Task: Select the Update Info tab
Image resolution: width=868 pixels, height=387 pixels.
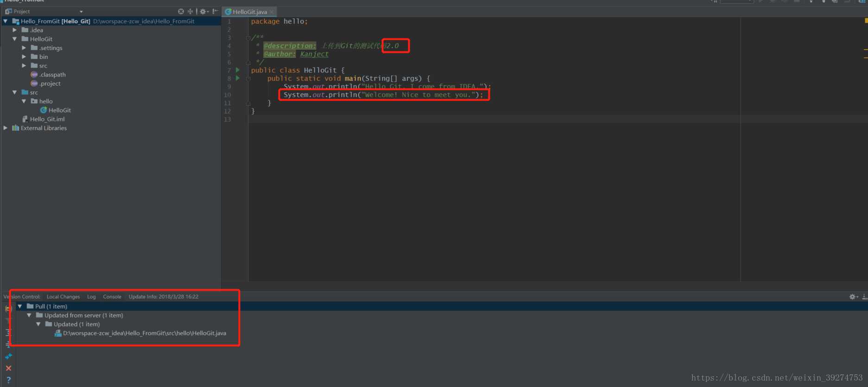Action: (164, 297)
